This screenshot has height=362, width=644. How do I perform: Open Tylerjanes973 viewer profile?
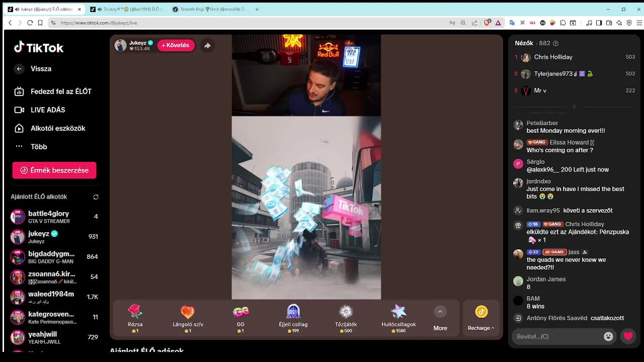(x=574, y=74)
